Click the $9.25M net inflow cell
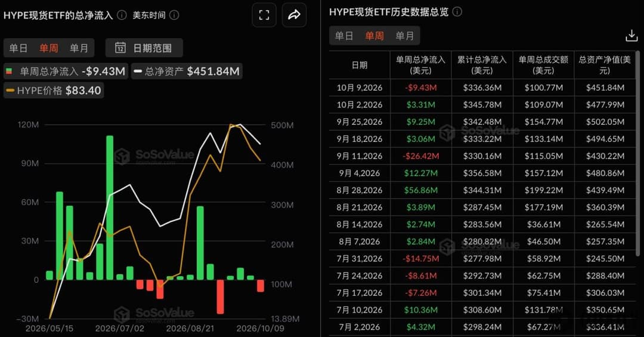 point(420,122)
